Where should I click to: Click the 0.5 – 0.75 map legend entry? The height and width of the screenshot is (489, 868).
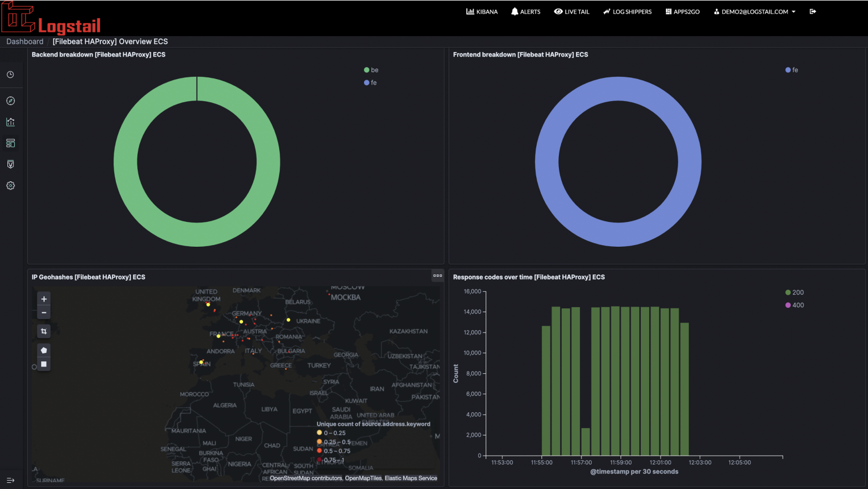tap(333, 451)
